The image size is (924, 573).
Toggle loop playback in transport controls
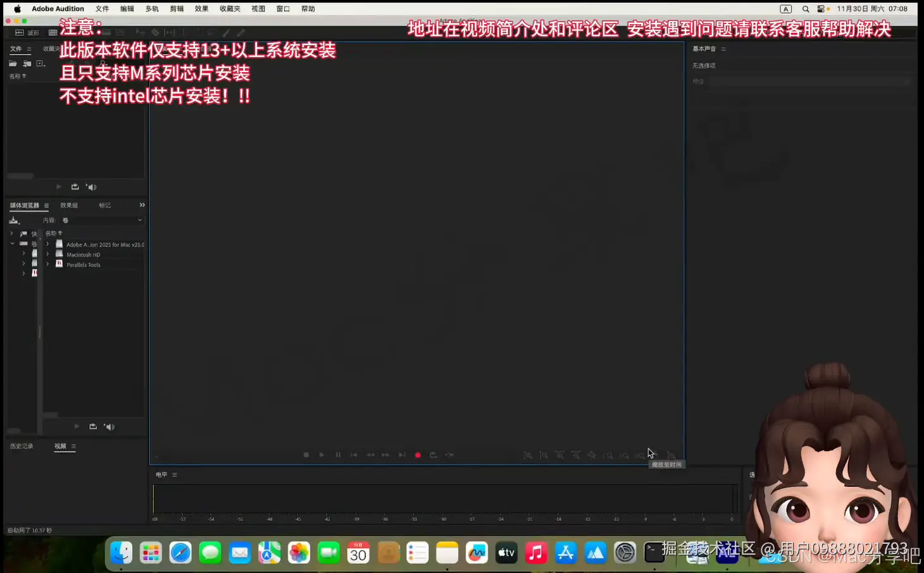point(434,455)
